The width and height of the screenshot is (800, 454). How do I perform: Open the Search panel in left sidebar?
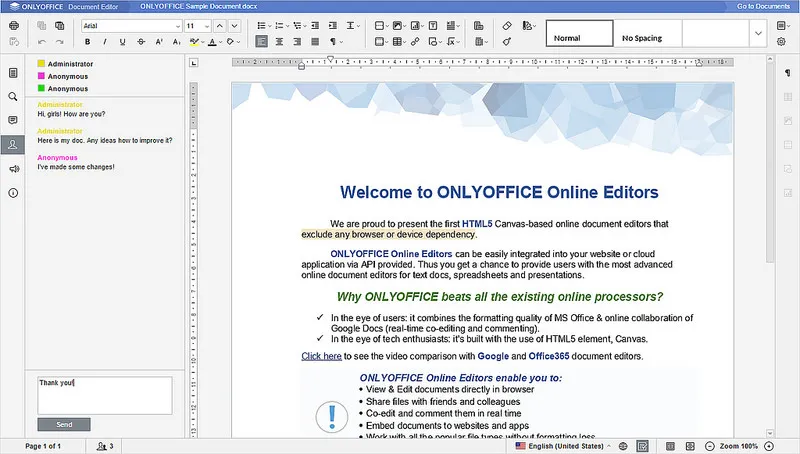pos(13,97)
